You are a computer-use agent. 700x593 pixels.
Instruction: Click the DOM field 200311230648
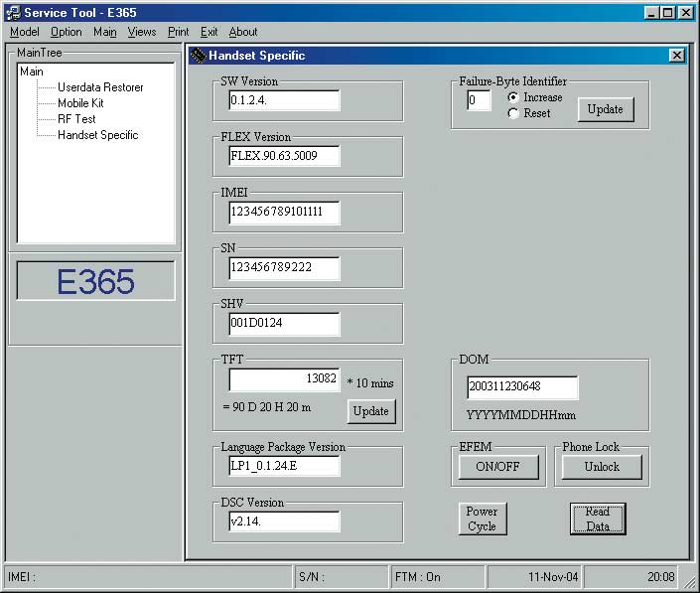click(x=523, y=386)
